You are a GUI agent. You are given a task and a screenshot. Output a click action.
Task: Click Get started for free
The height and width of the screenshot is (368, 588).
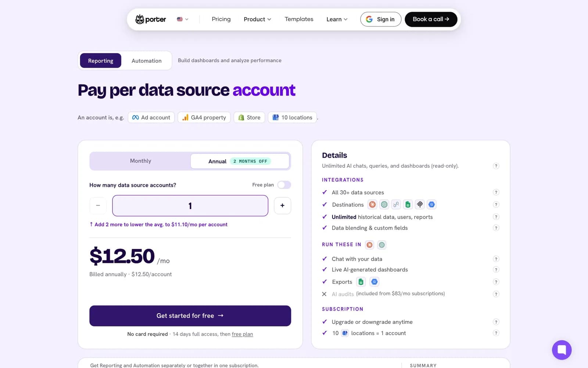(x=190, y=316)
